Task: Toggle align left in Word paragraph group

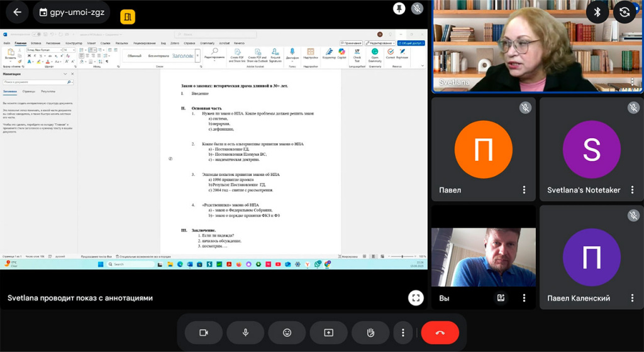Action: 81,56
